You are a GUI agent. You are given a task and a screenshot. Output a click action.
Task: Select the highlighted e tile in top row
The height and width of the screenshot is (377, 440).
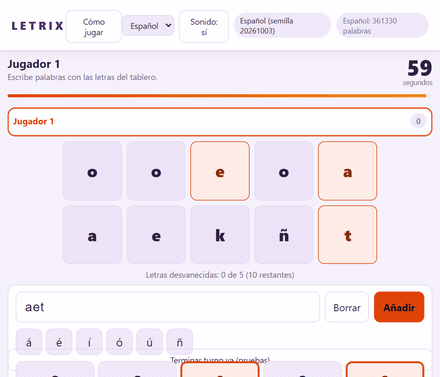[220, 171]
